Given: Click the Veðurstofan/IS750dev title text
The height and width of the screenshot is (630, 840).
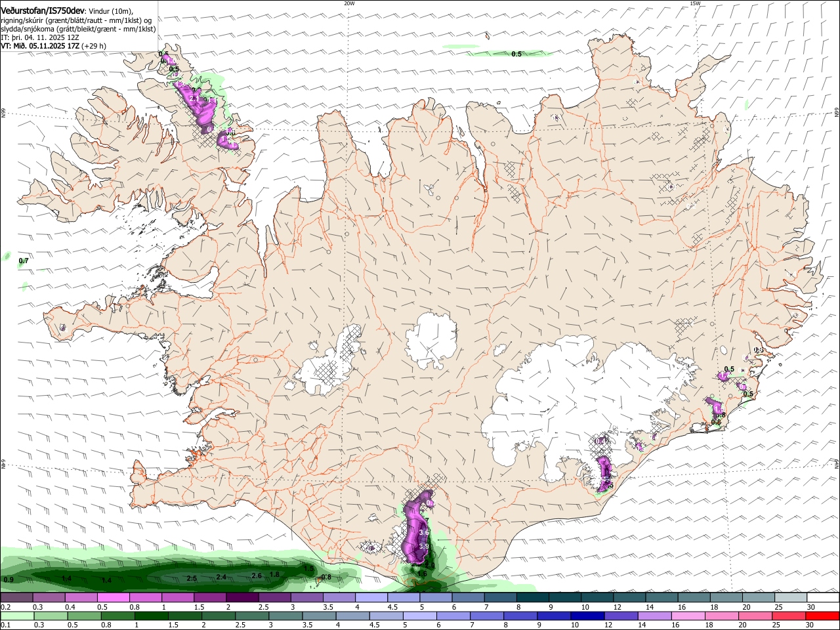Looking at the screenshot, I should [x=43, y=11].
